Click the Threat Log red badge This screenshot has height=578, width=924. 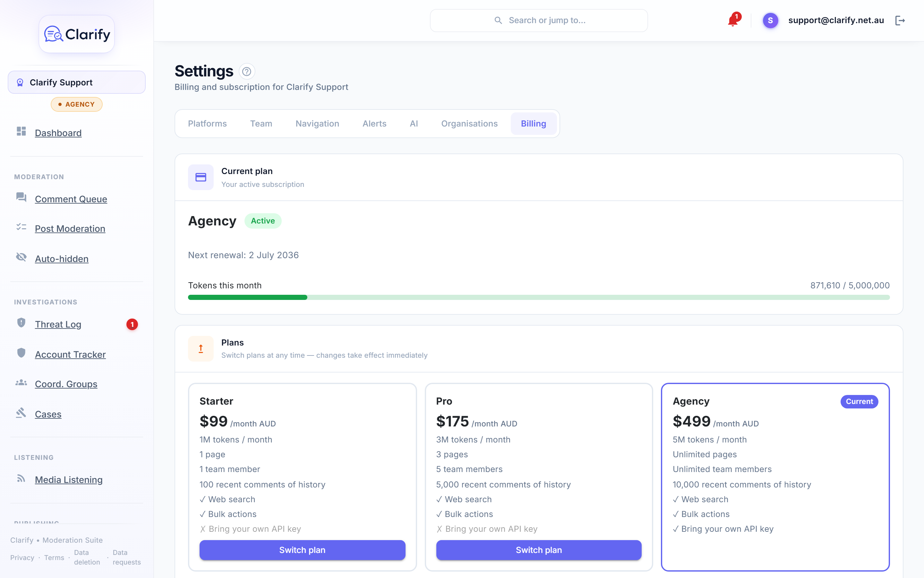[132, 324]
